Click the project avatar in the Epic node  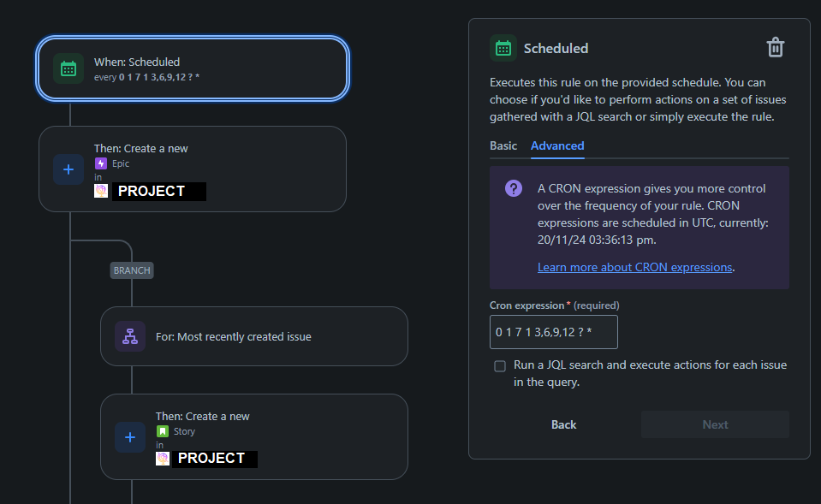tap(101, 191)
